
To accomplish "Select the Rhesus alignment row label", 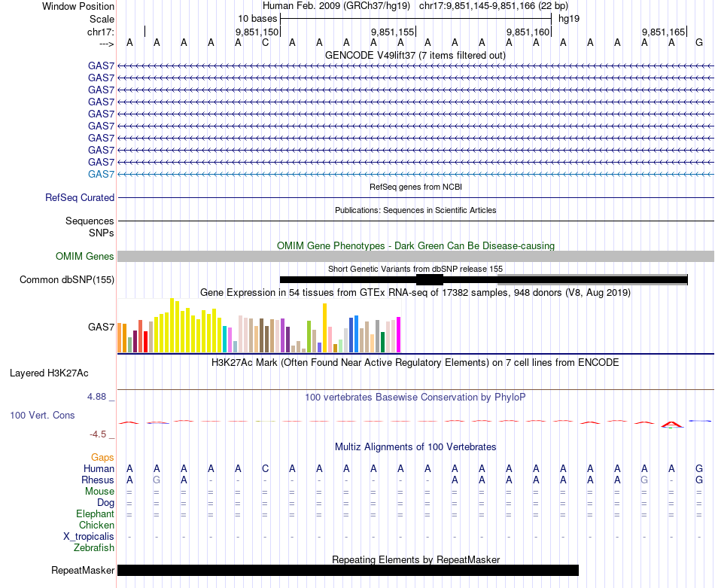I will [98, 480].
